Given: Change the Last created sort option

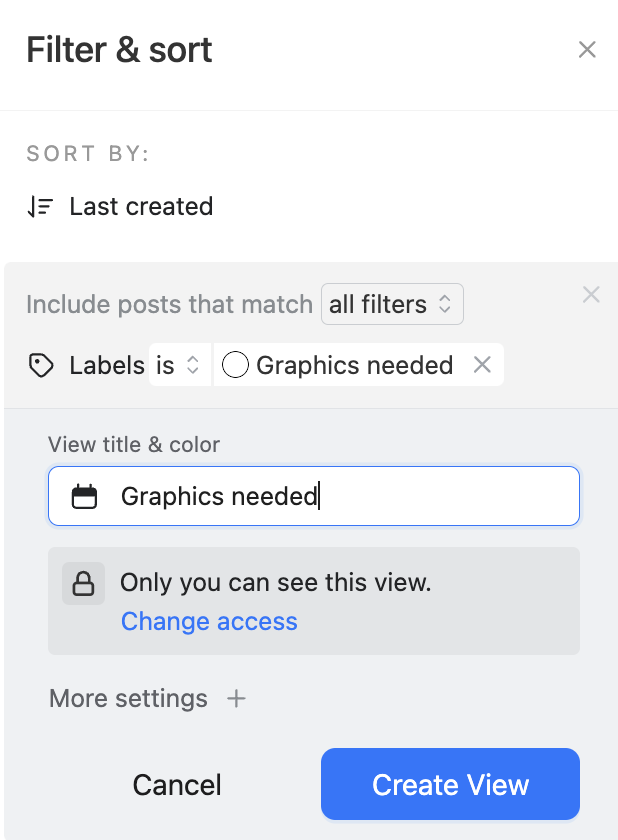Looking at the screenshot, I should 140,206.
